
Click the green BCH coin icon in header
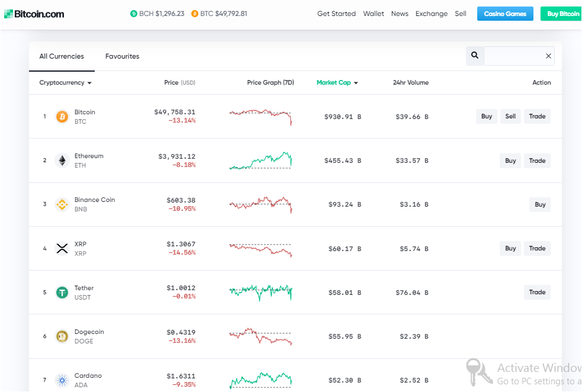(x=134, y=14)
